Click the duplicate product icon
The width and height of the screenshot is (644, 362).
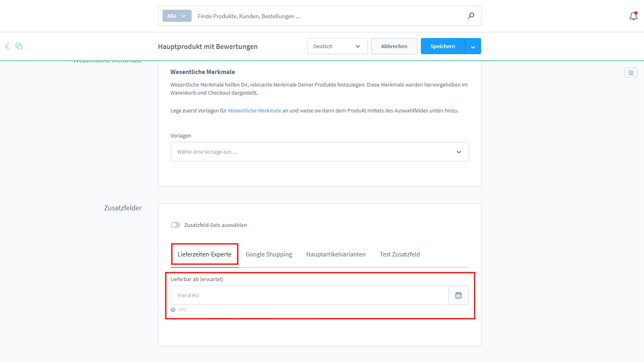tap(19, 46)
